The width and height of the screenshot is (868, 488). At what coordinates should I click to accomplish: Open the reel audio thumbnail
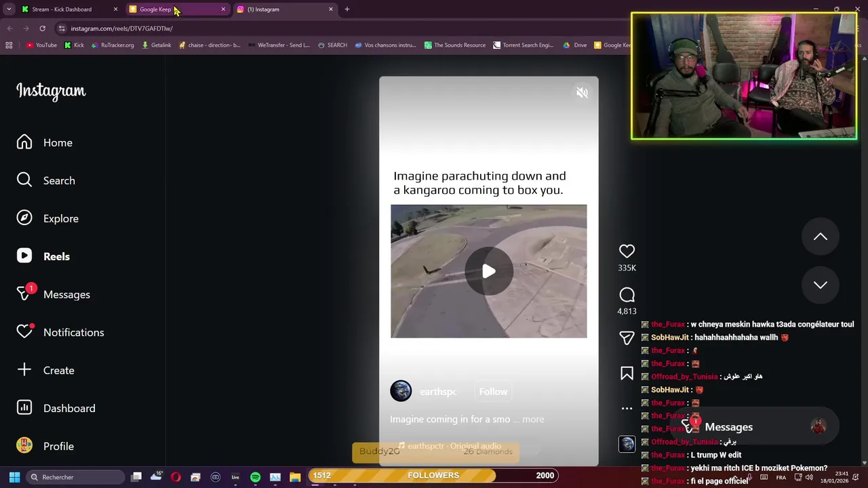click(x=627, y=444)
